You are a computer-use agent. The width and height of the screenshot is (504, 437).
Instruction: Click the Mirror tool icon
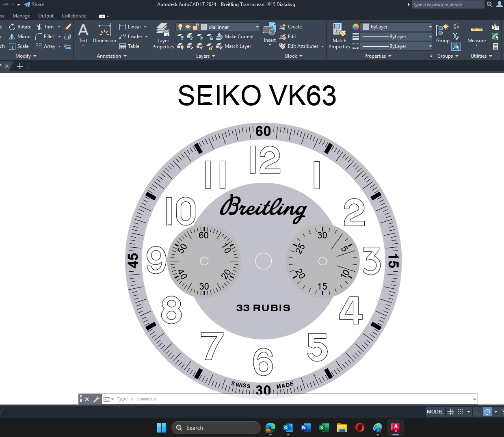pyautogui.click(x=12, y=37)
